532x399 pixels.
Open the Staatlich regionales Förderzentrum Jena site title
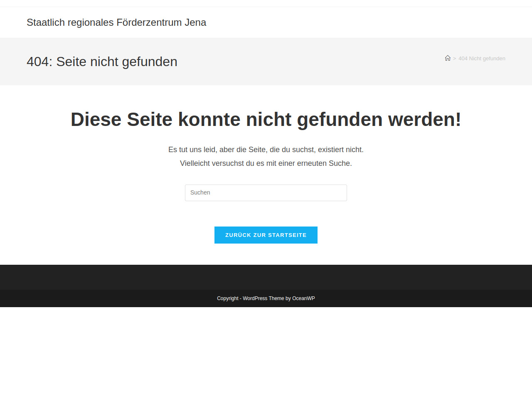point(116,22)
